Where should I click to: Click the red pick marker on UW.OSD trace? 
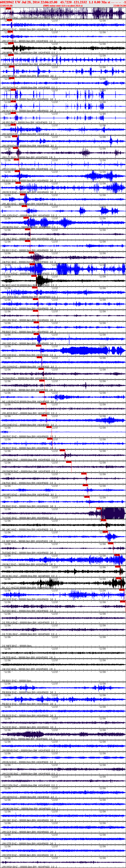point(38,346)
